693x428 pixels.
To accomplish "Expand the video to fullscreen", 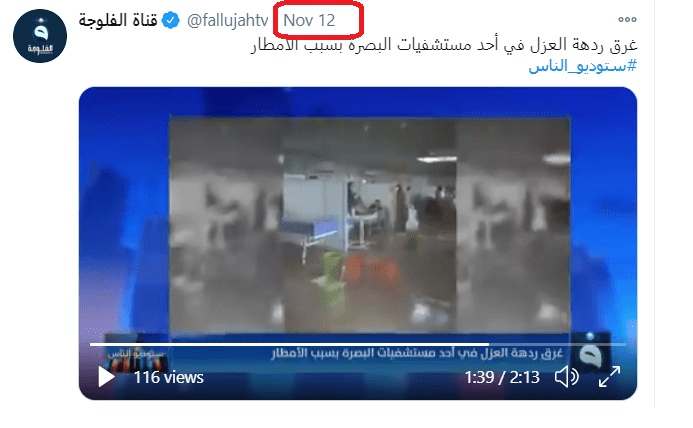I will [x=609, y=377].
